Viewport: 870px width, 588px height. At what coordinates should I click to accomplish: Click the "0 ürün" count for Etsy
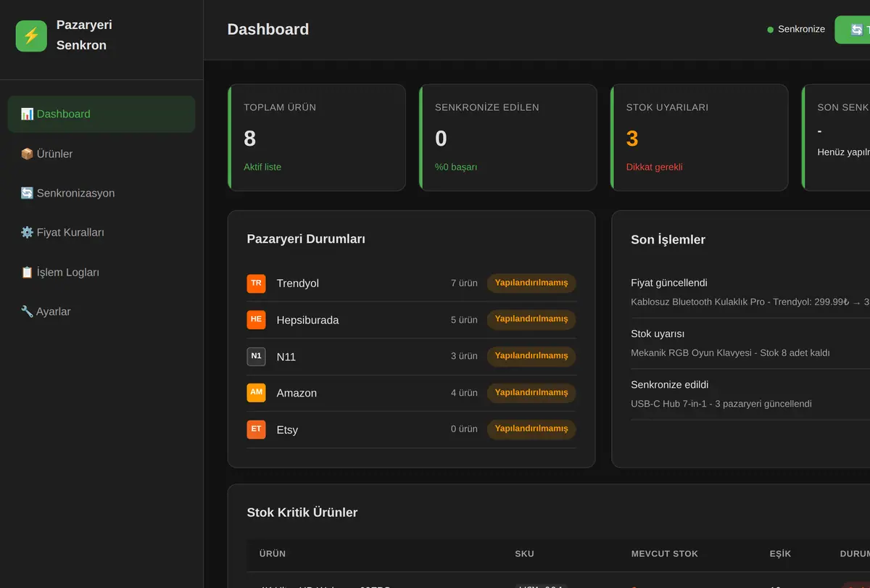(x=464, y=429)
